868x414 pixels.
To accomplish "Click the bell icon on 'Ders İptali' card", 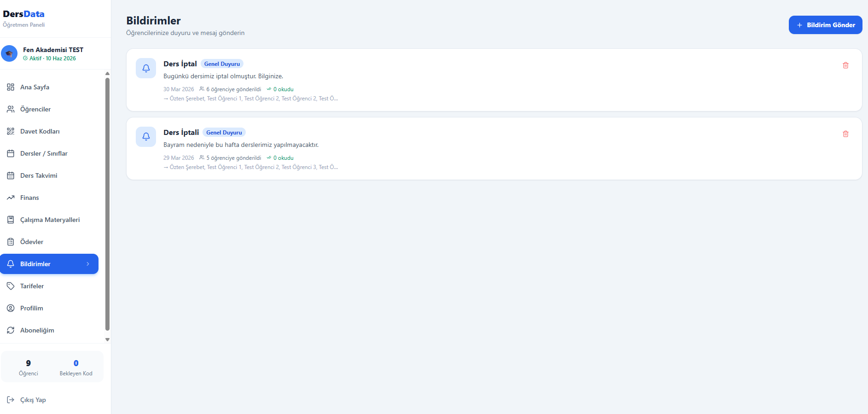I will tap(146, 137).
